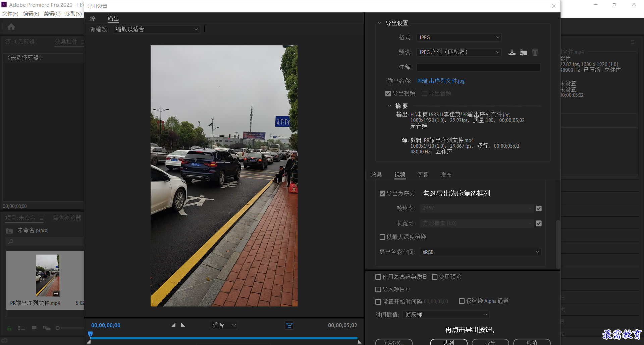
Task: Collapse the 导出设置 section
Action: (379, 23)
